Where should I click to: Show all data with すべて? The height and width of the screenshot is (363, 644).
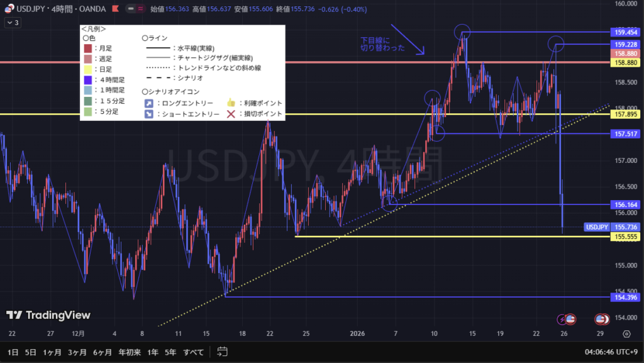pyautogui.click(x=194, y=352)
